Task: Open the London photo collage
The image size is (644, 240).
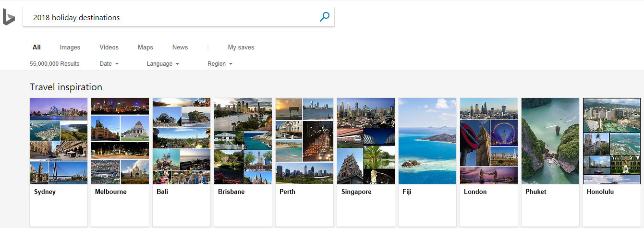Action: pyautogui.click(x=489, y=141)
